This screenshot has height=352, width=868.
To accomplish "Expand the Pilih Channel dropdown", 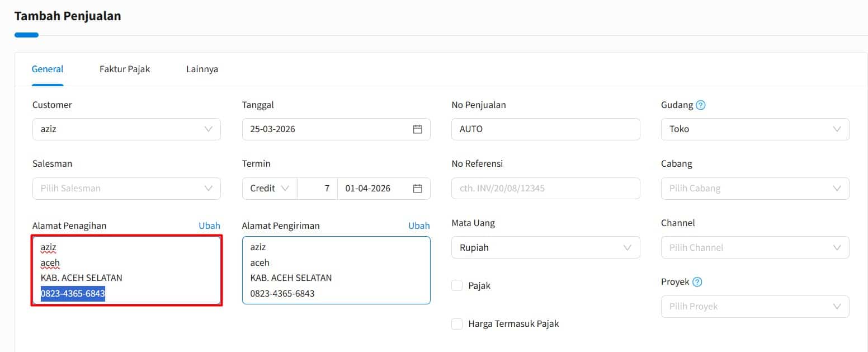I will (x=754, y=247).
